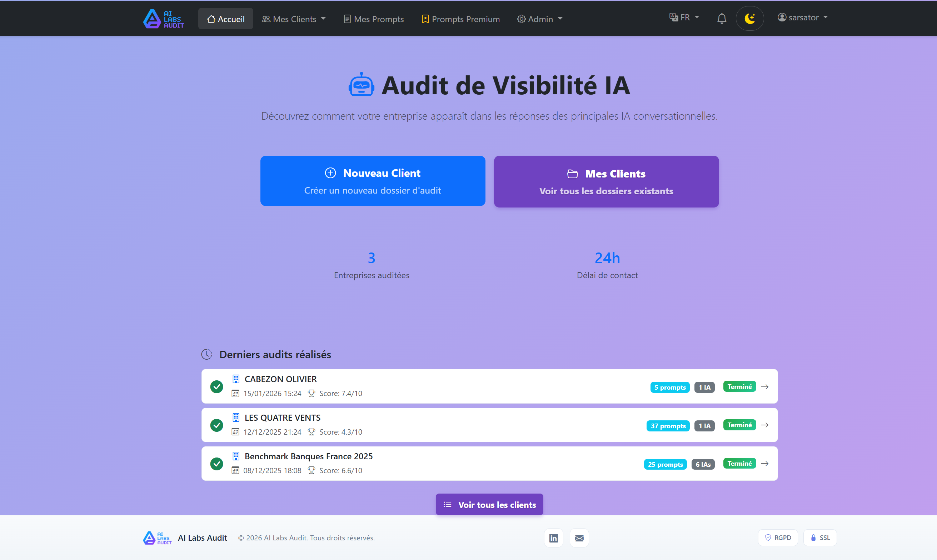The height and width of the screenshot is (560, 937).
Task: Click the trophy icon next to Score 4.3/10
Action: click(x=311, y=432)
